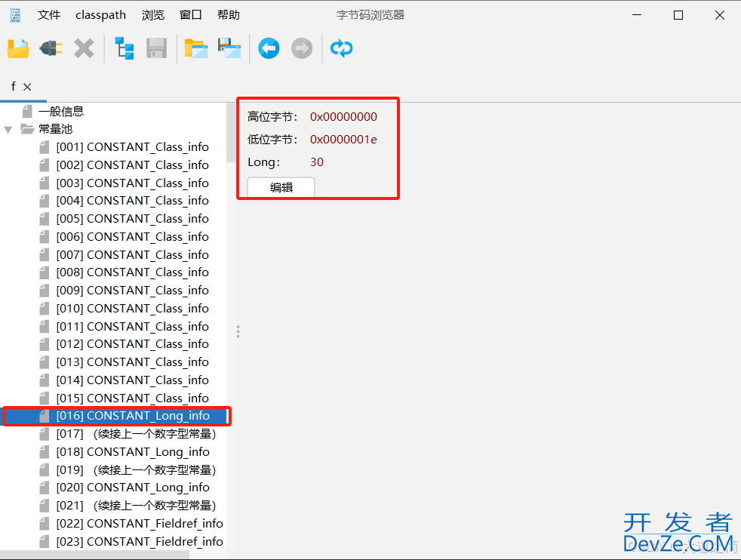Maximize the 字节码浏览器 window

point(678,15)
